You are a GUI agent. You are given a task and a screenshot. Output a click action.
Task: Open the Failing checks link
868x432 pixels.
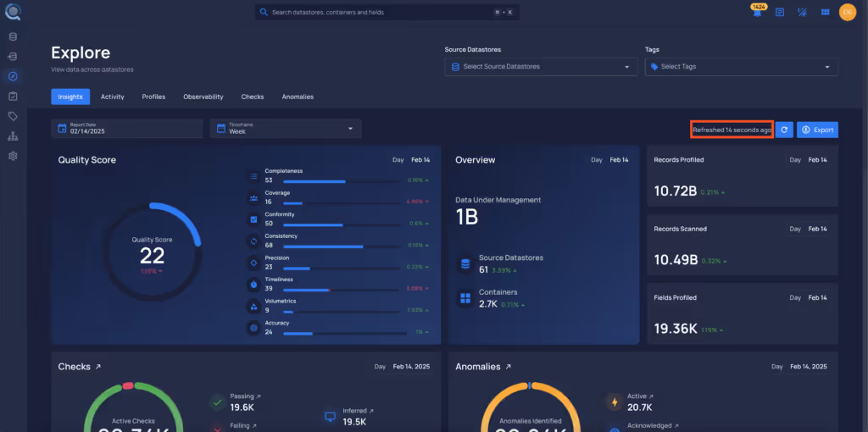click(243, 426)
